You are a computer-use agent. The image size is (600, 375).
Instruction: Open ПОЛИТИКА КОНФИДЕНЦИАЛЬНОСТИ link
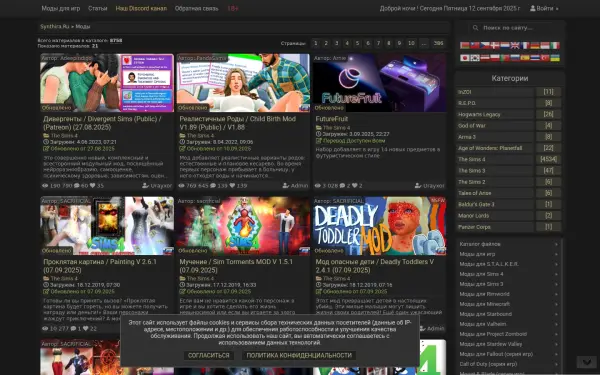click(x=299, y=355)
